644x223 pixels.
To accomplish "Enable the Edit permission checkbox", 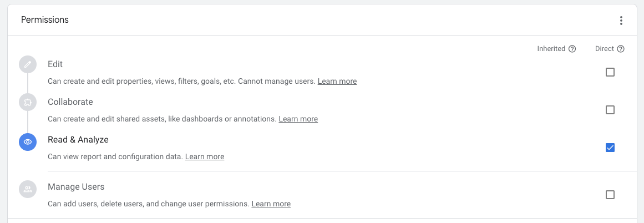I will [610, 72].
